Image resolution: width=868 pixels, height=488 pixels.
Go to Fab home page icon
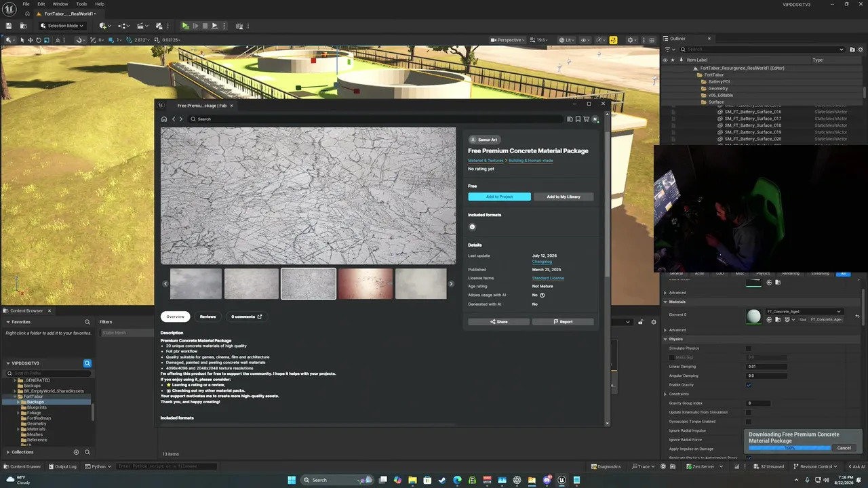click(x=164, y=119)
